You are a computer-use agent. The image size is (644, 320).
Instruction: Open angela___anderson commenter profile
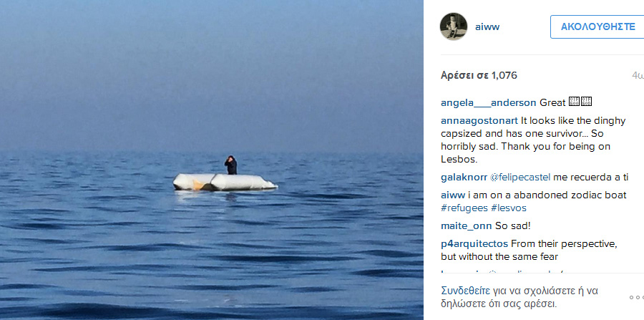pyautogui.click(x=488, y=102)
